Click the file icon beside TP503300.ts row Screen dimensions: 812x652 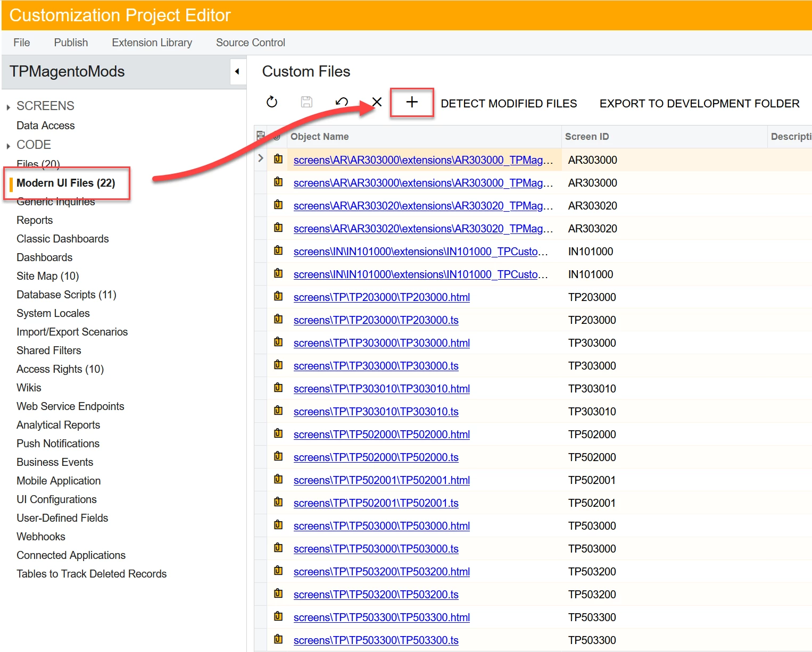click(278, 640)
